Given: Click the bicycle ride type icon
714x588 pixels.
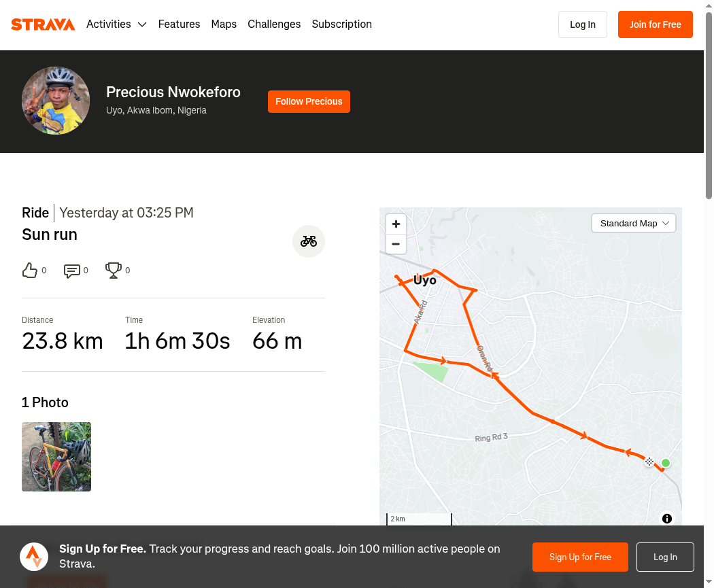Looking at the screenshot, I should pos(309,241).
